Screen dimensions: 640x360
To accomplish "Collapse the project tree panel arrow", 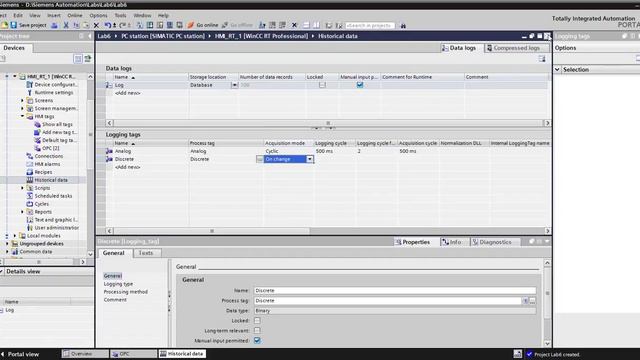I will [x=89, y=36].
